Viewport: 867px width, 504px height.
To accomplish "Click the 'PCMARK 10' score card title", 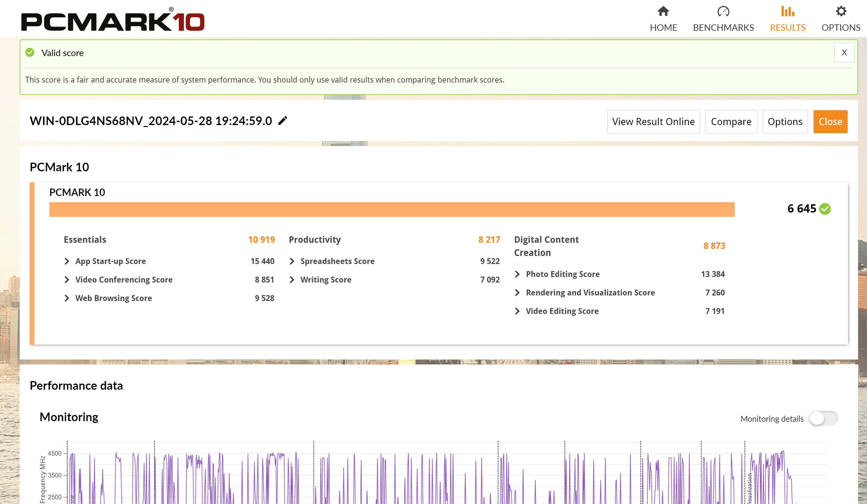I will [77, 192].
